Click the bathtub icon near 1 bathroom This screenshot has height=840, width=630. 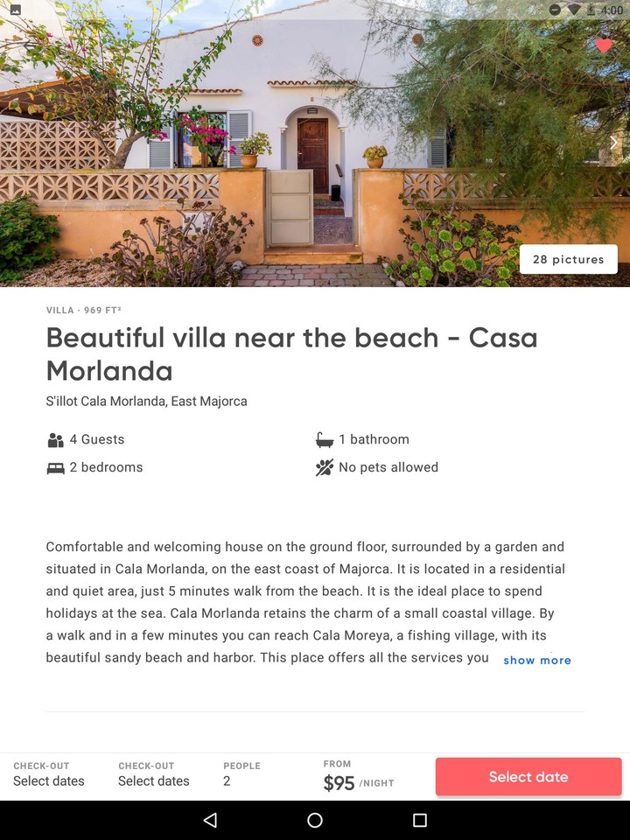(324, 439)
